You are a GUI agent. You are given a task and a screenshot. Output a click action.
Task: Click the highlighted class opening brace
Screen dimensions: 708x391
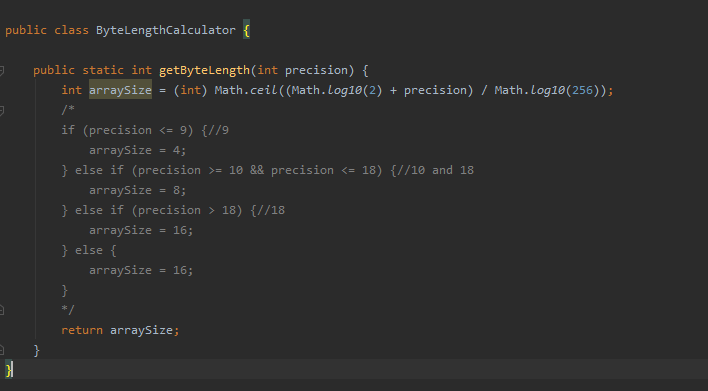(x=246, y=30)
